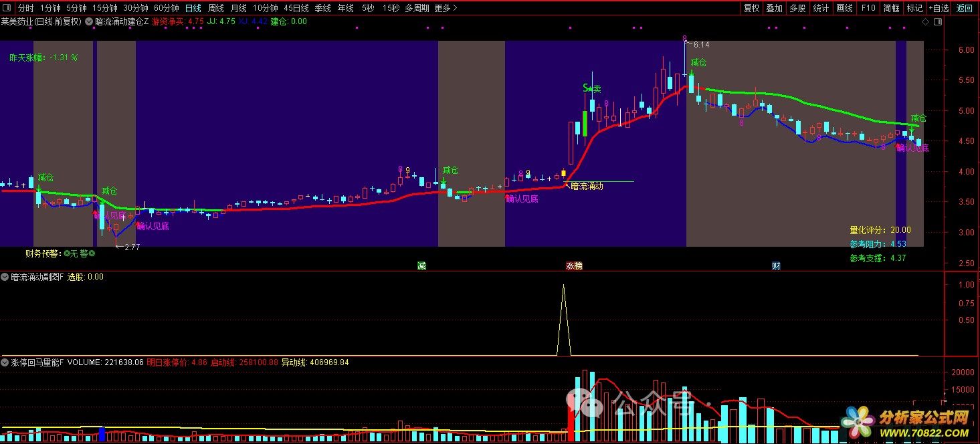The width and height of the screenshot is (980, 444).
Task: Click the 参考支撑: 4.37 text
Action: tap(878, 258)
